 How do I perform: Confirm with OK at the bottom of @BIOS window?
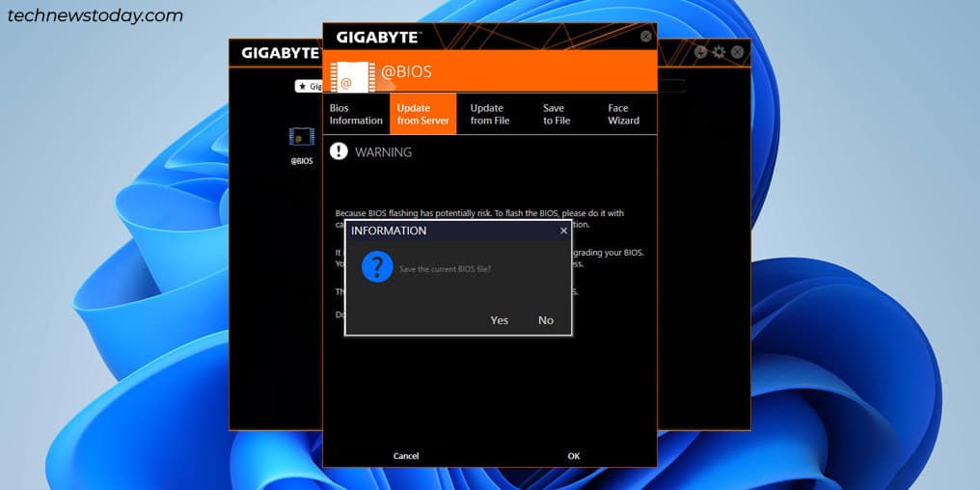tap(574, 456)
